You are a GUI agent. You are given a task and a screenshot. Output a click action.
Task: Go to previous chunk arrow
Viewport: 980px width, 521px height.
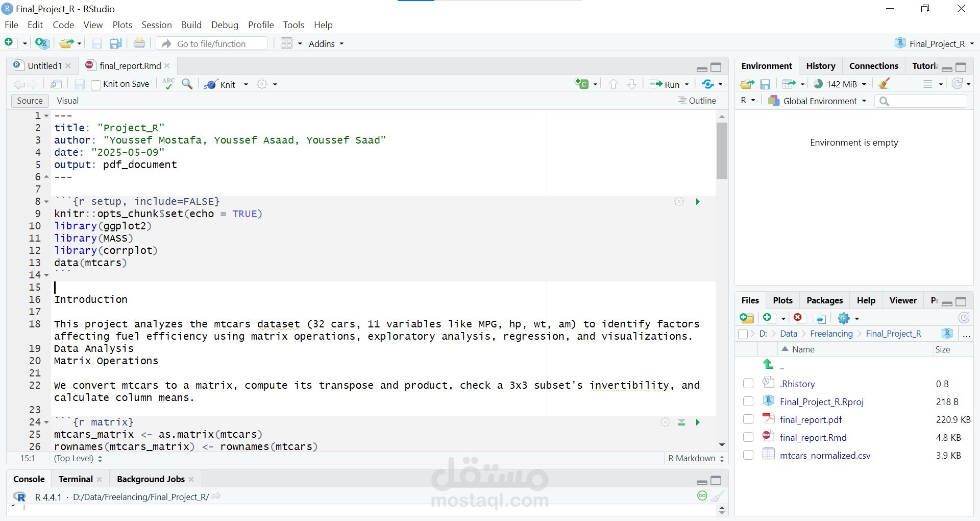click(x=614, y=84)
